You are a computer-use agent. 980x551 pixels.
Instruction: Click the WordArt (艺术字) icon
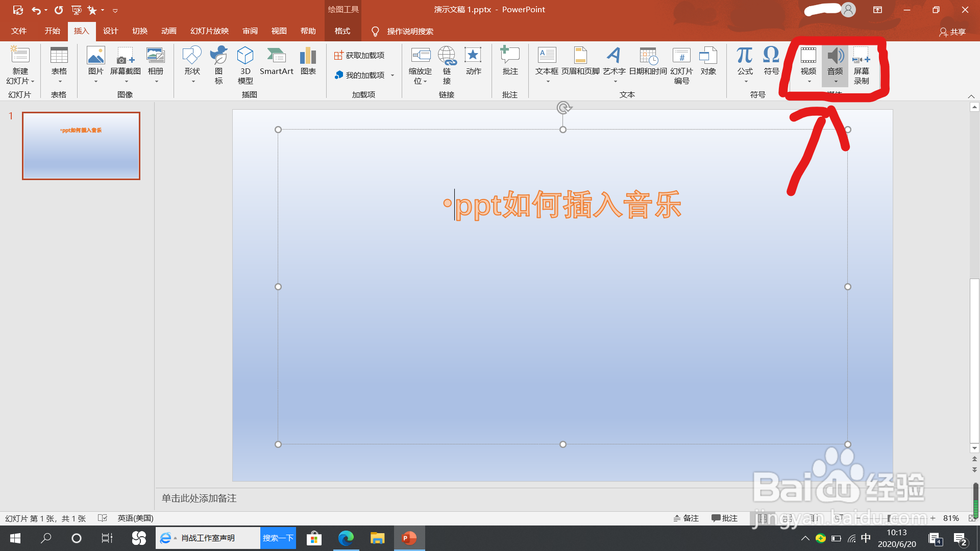[614, 55]
